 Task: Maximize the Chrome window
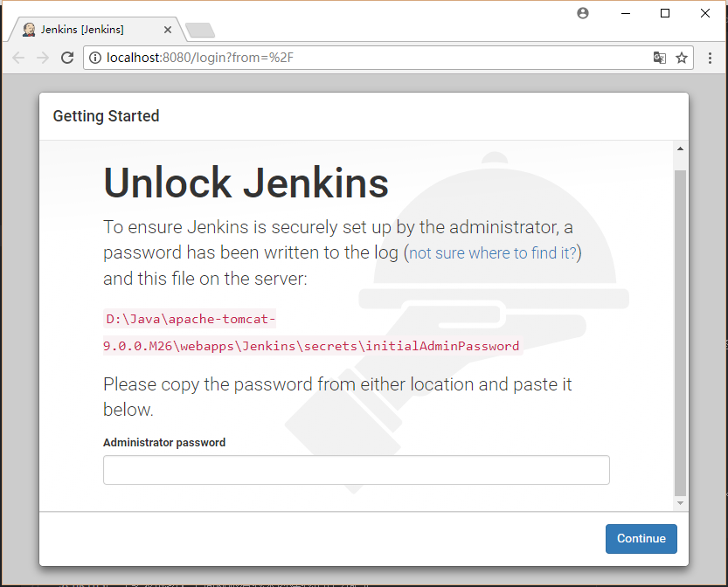665,13
